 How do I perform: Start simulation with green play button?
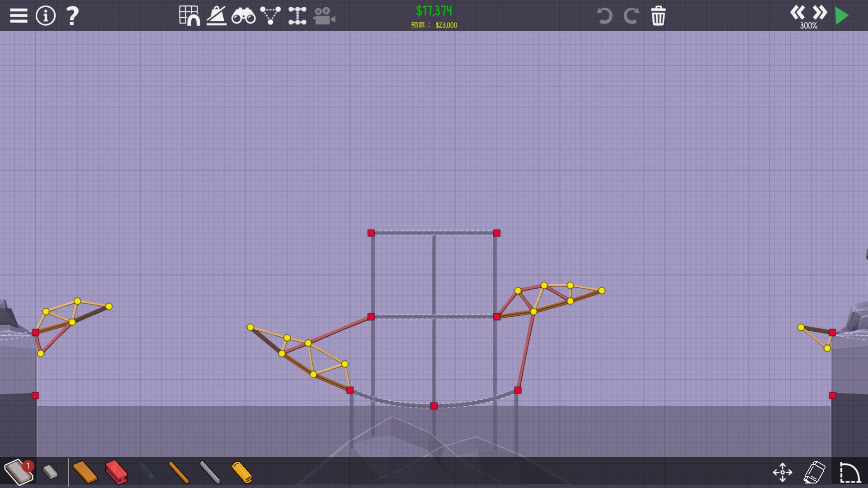(x=842, y=16)
